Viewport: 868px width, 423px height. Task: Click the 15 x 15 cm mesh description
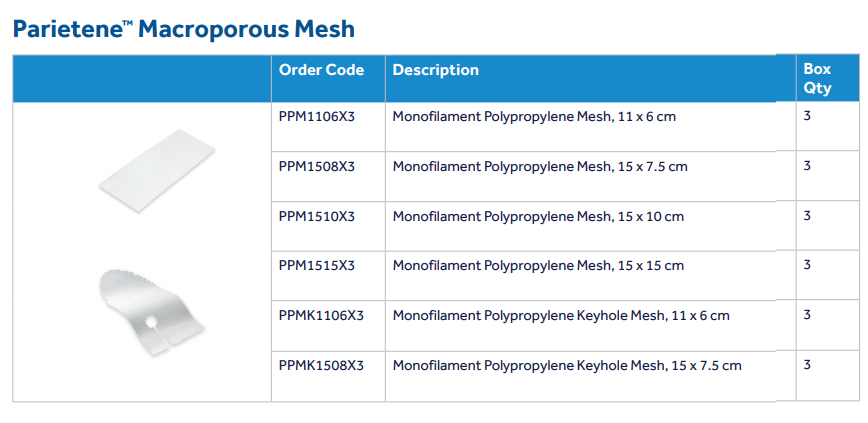point(538,265)
